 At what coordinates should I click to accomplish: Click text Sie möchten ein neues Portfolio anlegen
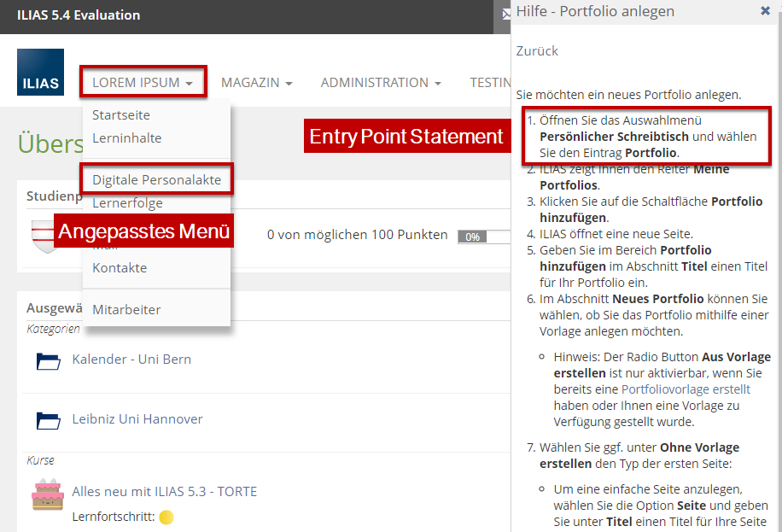pos(628,95)
